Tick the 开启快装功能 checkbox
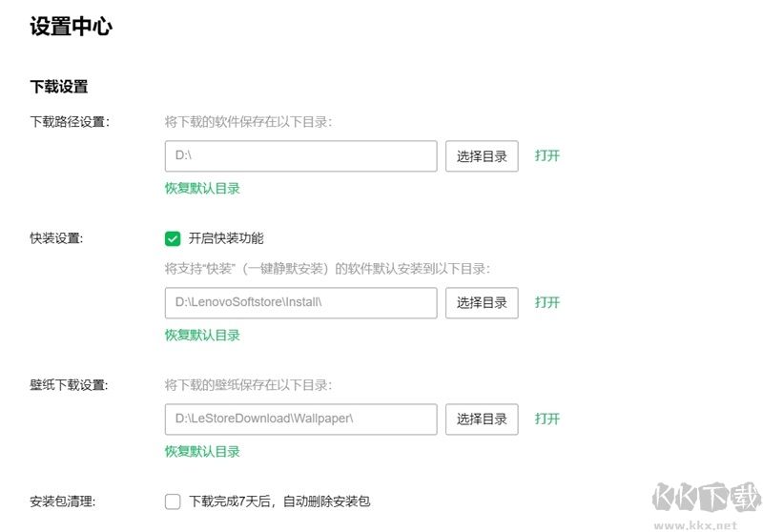Screen dimensions: 763x532 tap(173, 238)
